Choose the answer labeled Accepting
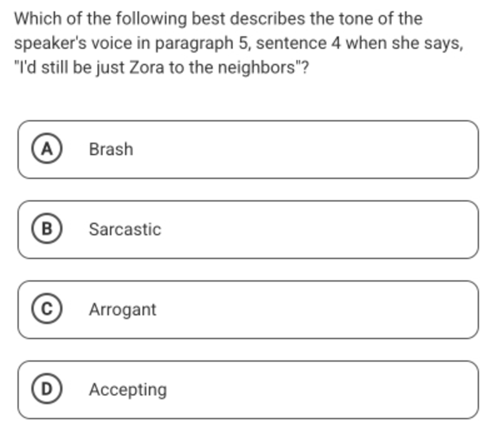The image size is (504, 443). [x=248, y=390]
